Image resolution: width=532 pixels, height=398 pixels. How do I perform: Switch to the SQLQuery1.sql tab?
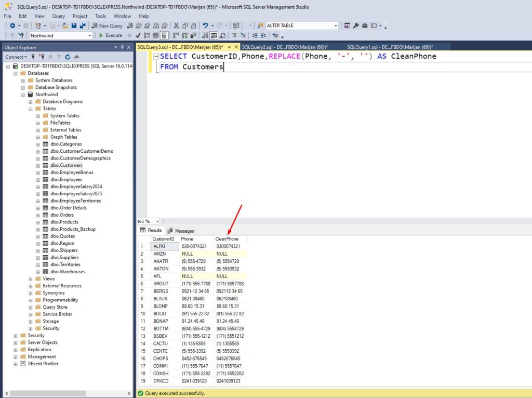coord(390,47)
